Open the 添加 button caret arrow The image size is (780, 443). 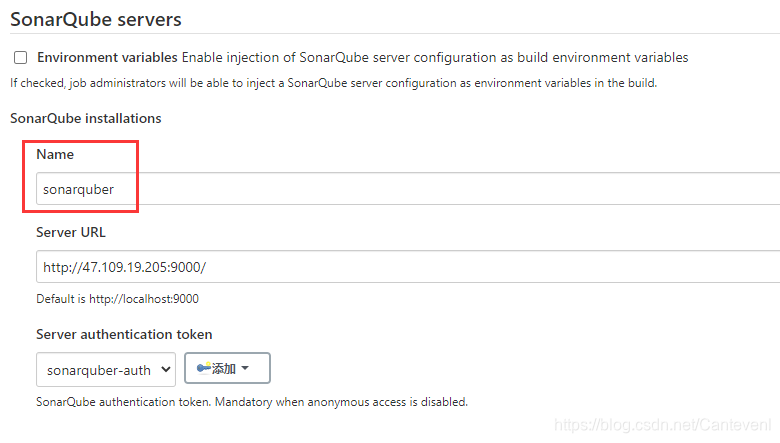245,368
